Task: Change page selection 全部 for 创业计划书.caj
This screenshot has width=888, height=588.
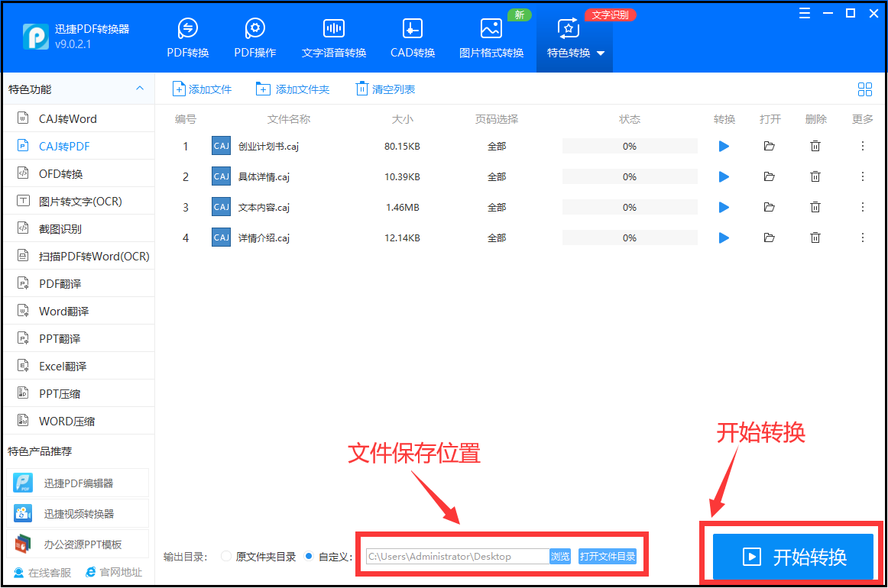Action: 497,146
